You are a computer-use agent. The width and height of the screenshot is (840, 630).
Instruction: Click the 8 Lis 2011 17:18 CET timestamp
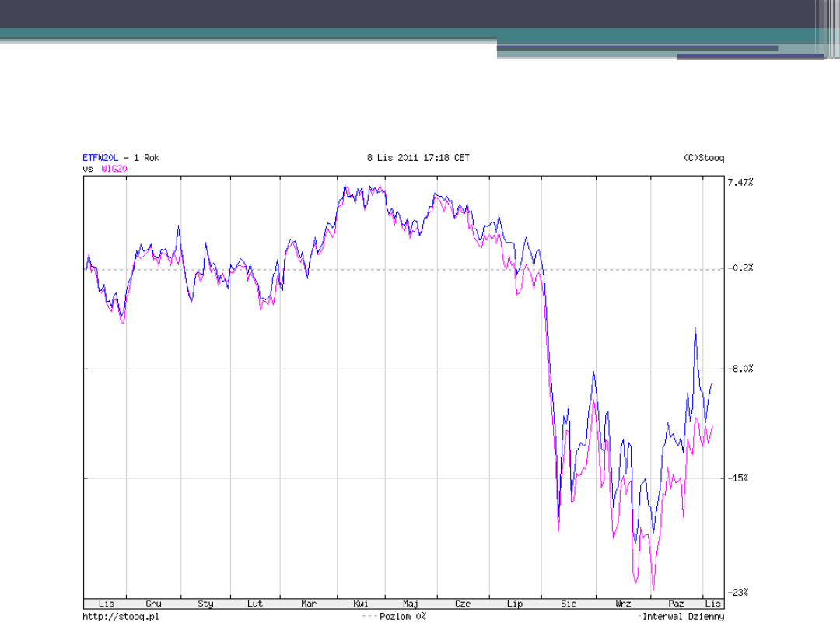pos(418,158)
